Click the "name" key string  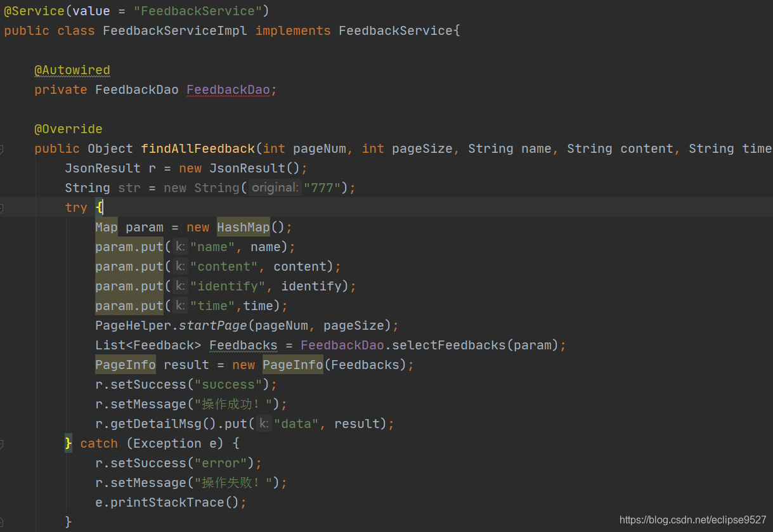[x=212, y=247]
